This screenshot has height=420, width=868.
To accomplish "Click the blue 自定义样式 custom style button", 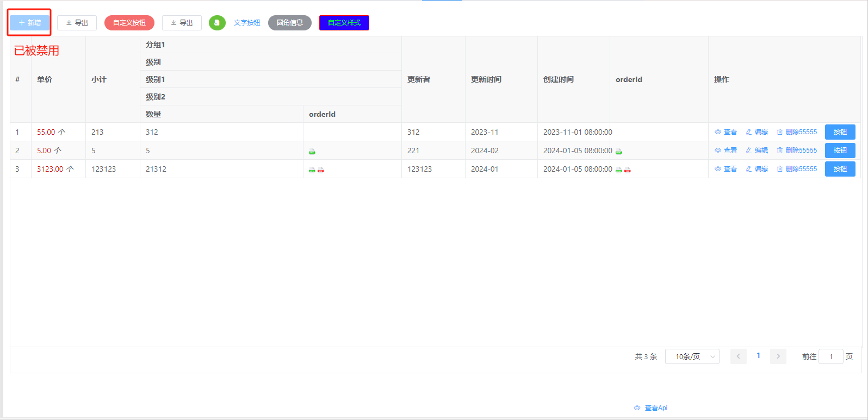I will pos(344,23).
